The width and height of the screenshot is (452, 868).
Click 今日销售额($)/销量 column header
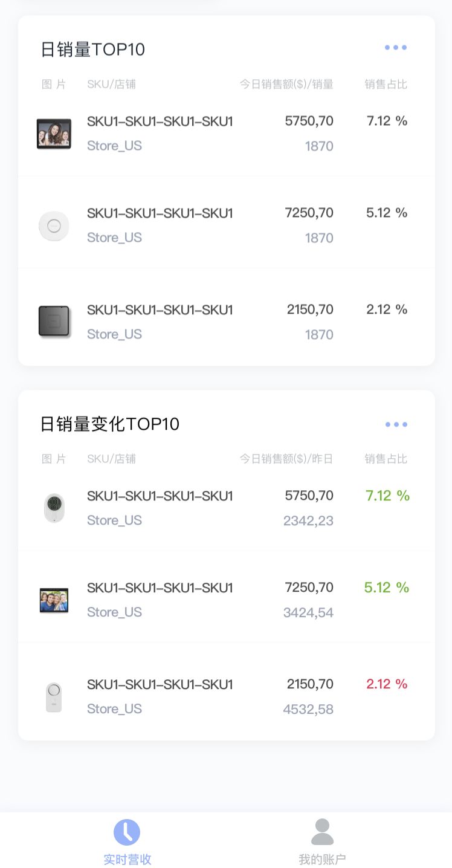pyautogui.click(x=286, y=84)
